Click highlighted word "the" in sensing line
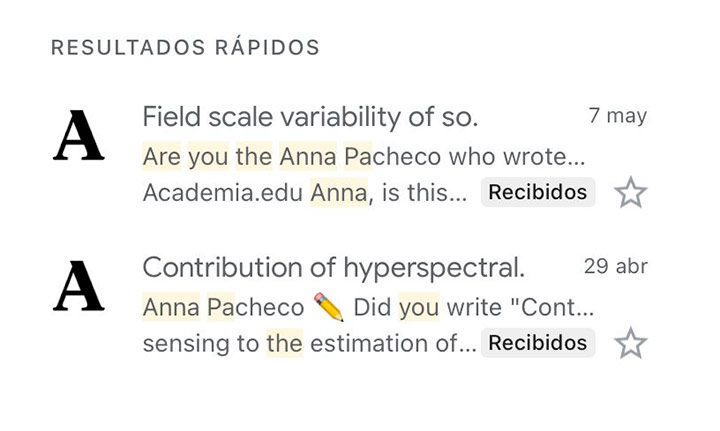720x431 pixels. 285,343
